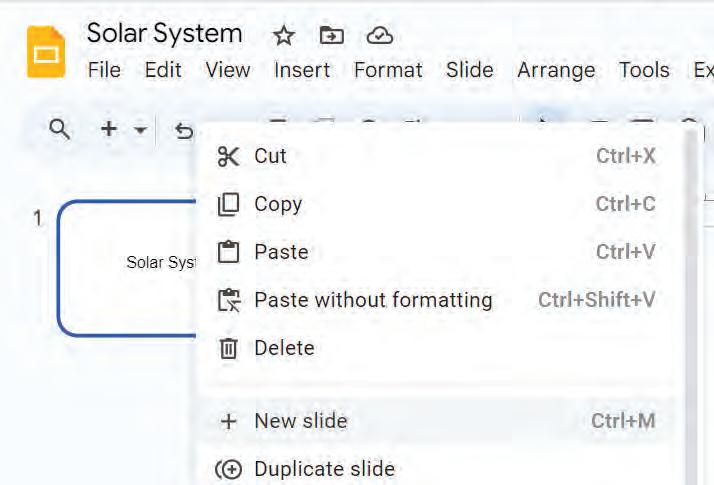Expand the new slide layout dropdown arrow
Screen dimensions: 714x485
140,130
